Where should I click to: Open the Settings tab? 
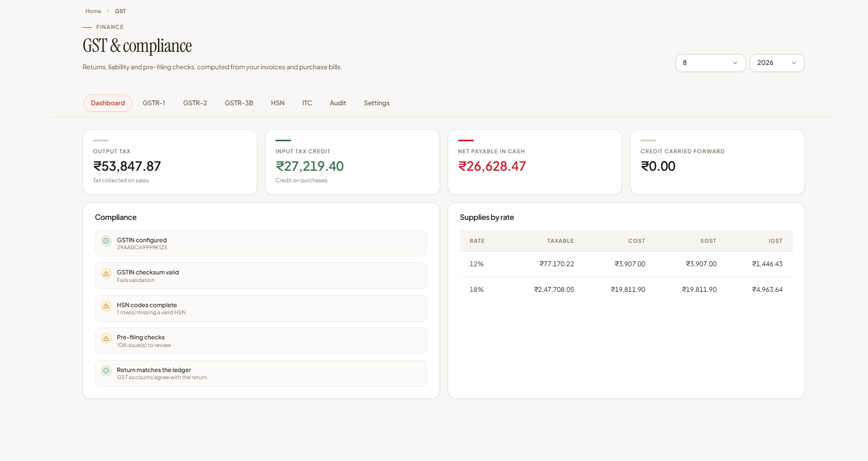click(377, 103)
